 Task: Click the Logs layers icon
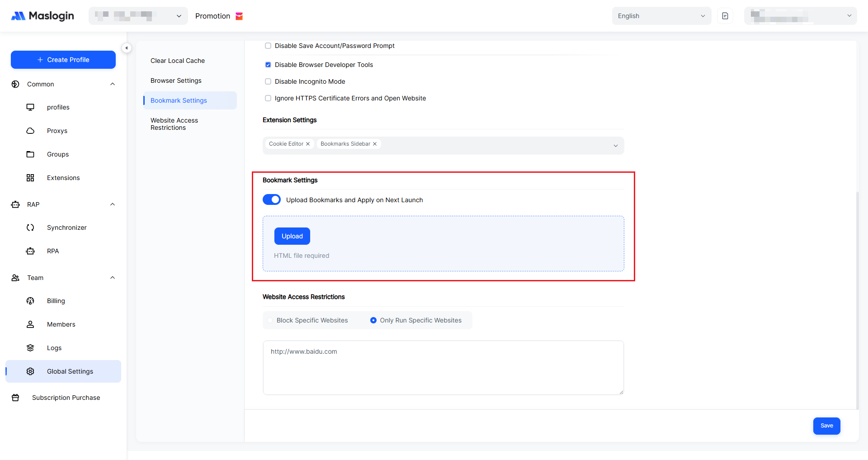30,348
